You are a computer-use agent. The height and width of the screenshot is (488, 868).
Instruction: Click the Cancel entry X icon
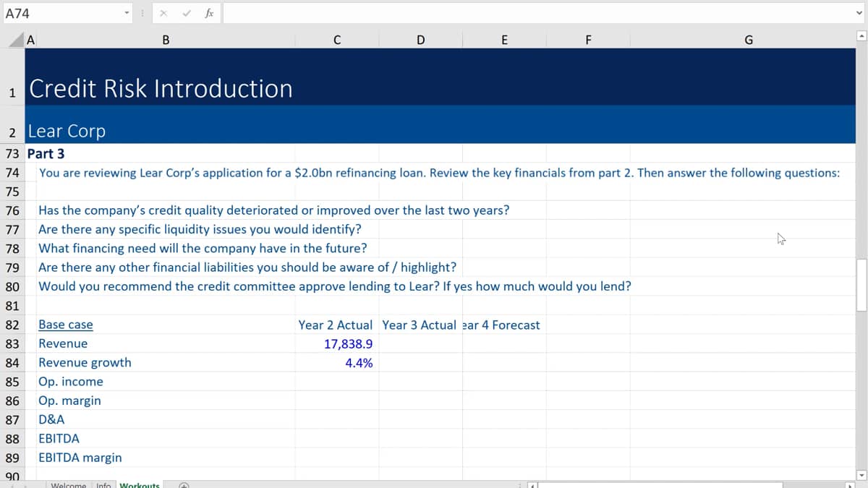[164, 13]
